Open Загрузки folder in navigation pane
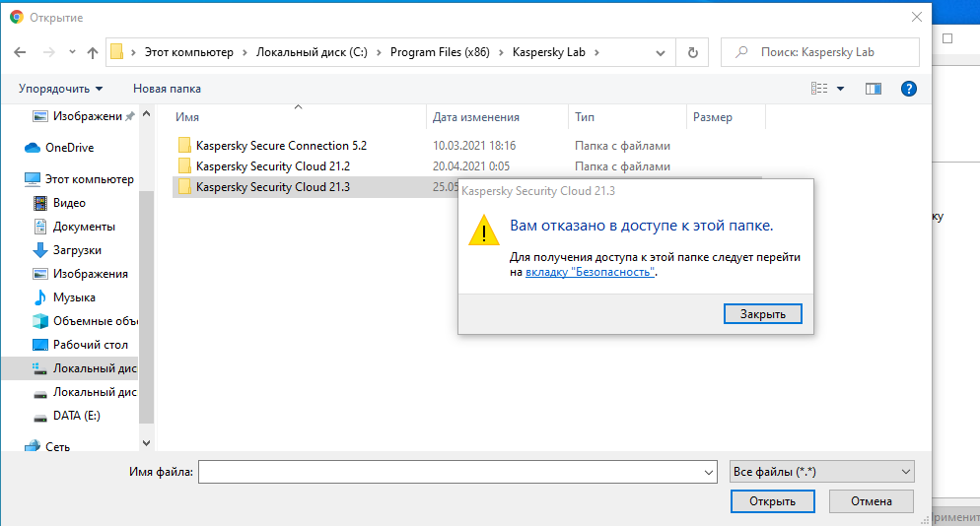The height and width of the screenshot is (526, 980). pos(77,250)
